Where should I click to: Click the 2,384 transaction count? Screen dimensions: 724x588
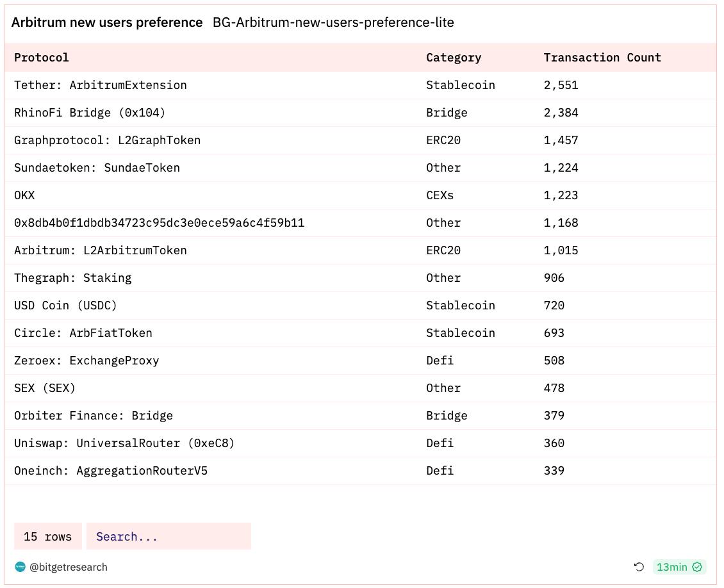tap(561, 113)
